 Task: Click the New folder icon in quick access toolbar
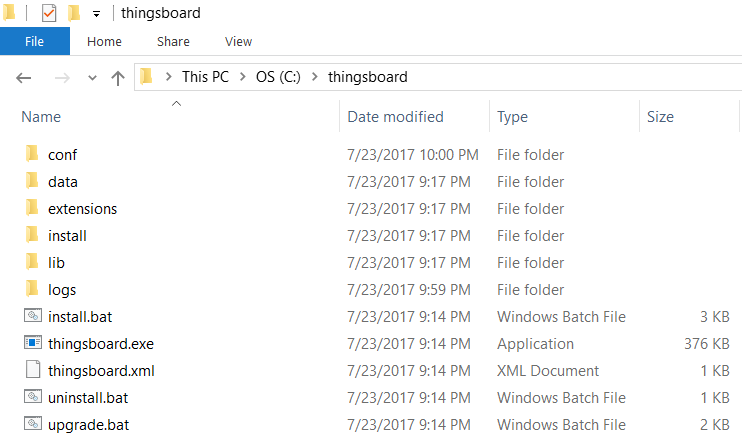[74, 13]
